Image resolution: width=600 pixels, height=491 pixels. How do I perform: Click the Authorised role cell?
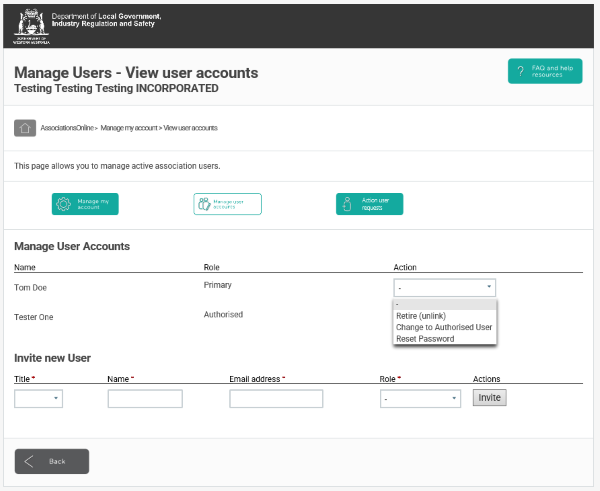(x=223, y=314)
